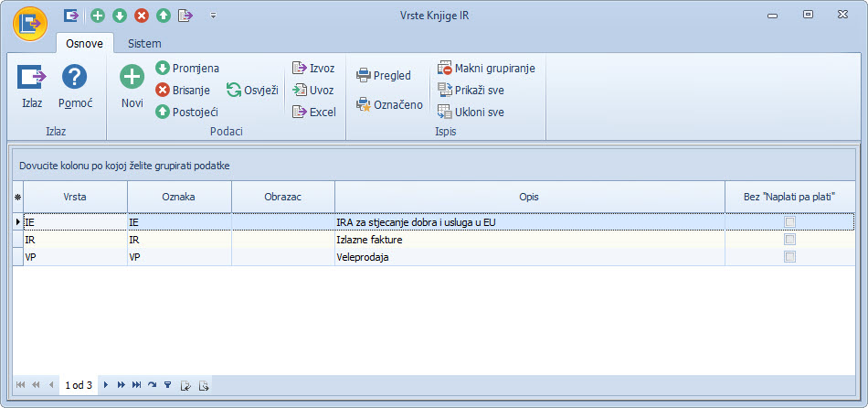
Task: Select the Osnove ribbon tab
Action: [x=84, y=43]
